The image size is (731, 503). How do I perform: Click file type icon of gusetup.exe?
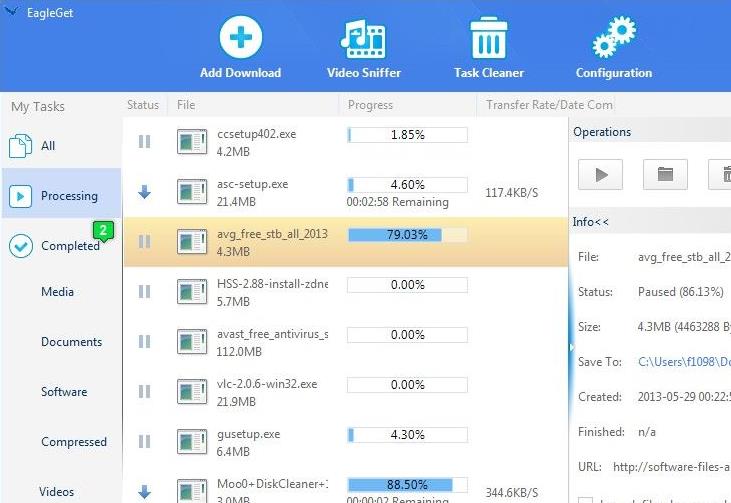pyautogui.click(x=192, y=442)
